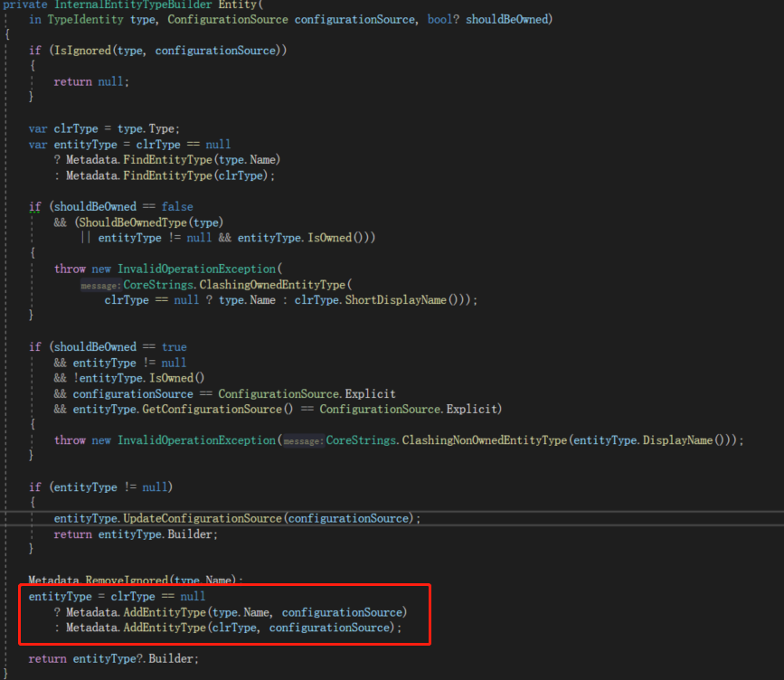Click the InternalEntityTypeBuilder return type
Viewport: 784px width, 680px height.
point(134,5)
